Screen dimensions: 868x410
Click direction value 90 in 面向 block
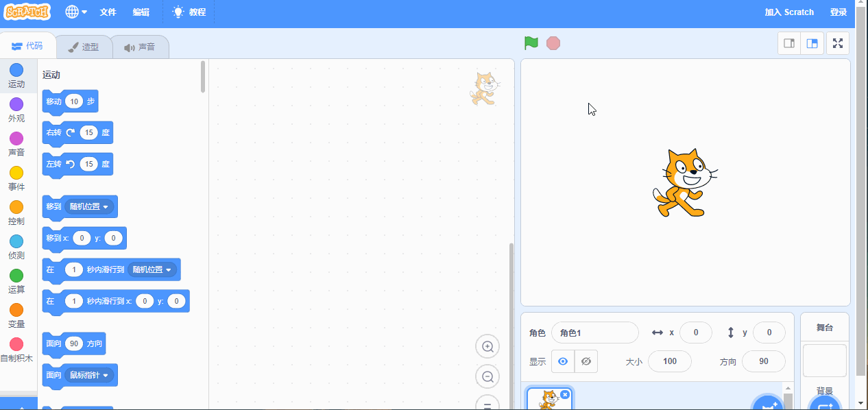click(x=74, y=343)
